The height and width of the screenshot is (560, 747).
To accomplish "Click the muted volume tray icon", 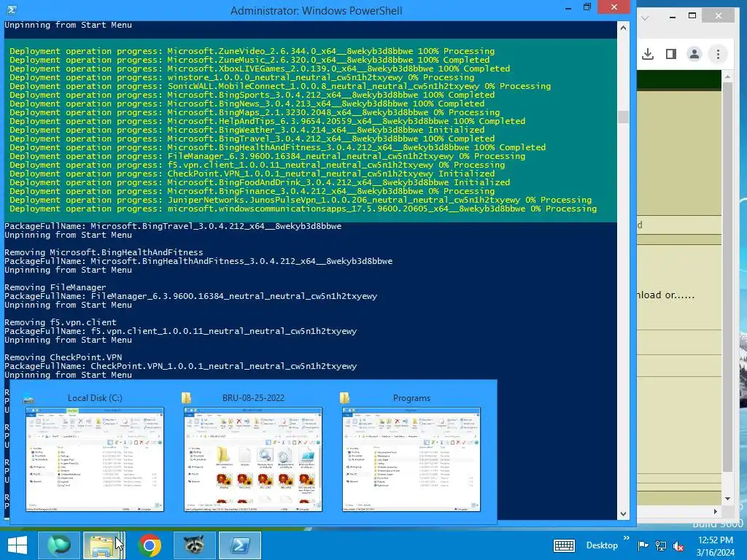I will click(x=678, y=545).
